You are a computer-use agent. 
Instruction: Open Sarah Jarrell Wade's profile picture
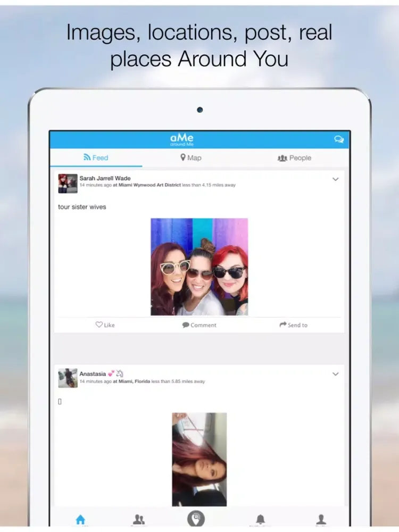68,184
